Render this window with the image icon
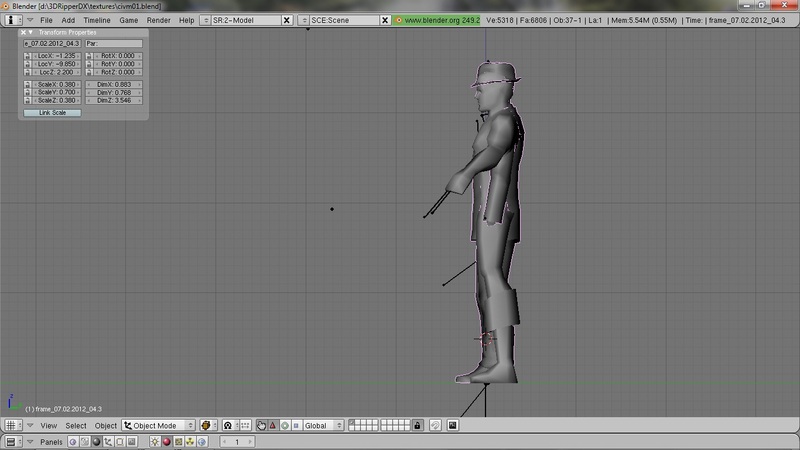 (453, 425)
